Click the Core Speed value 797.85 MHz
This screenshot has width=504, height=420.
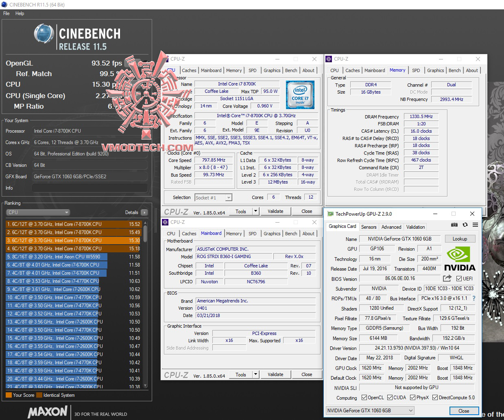pyautogui.click(x=214, y=160)
